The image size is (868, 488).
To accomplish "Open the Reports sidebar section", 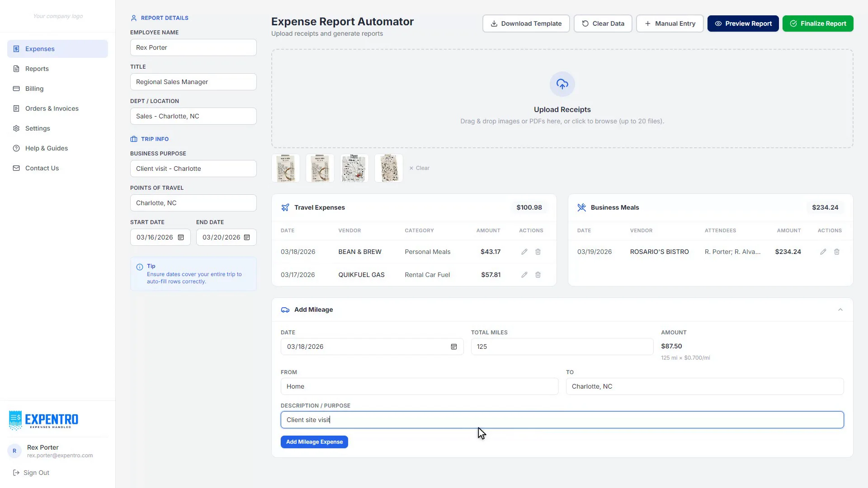I will coord(57,69).
